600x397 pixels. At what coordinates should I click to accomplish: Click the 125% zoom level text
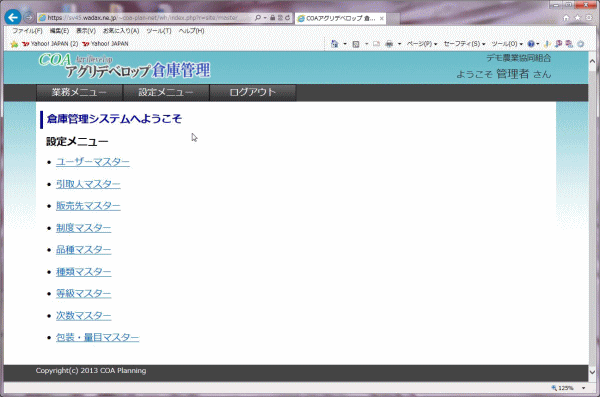tap(566, 388)
